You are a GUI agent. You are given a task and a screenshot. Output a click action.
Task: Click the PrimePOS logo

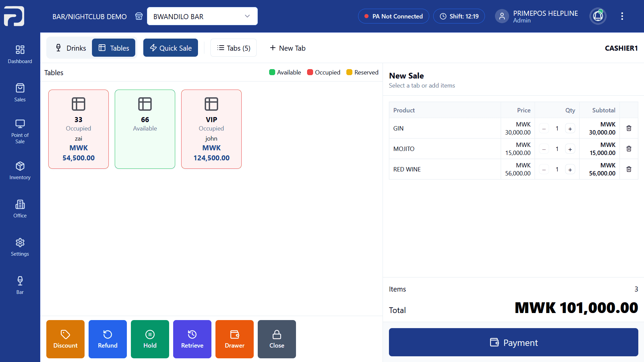point(14,16)
